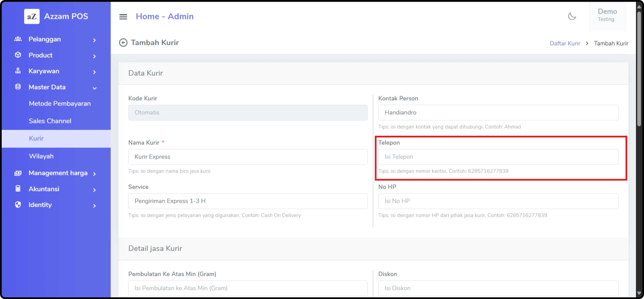
Task: Click the Akuntansi calculator icon
Action: (18, 189)
